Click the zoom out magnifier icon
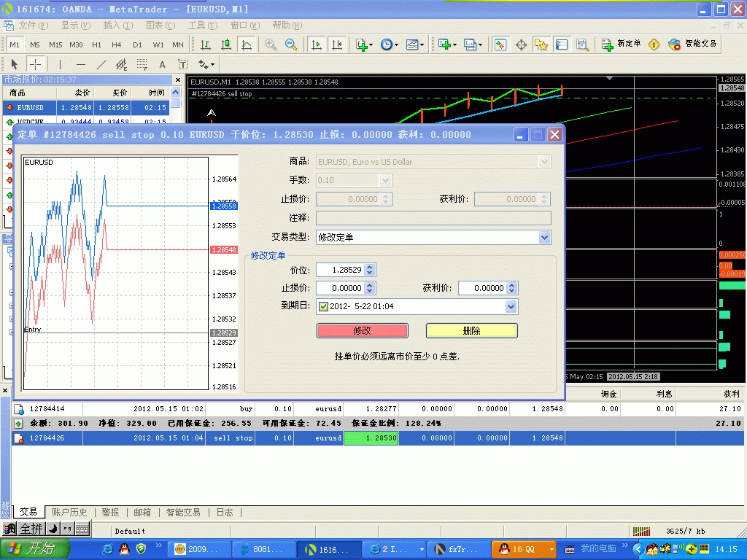Viewport: 747px width, 560px height. pos(291,44)
